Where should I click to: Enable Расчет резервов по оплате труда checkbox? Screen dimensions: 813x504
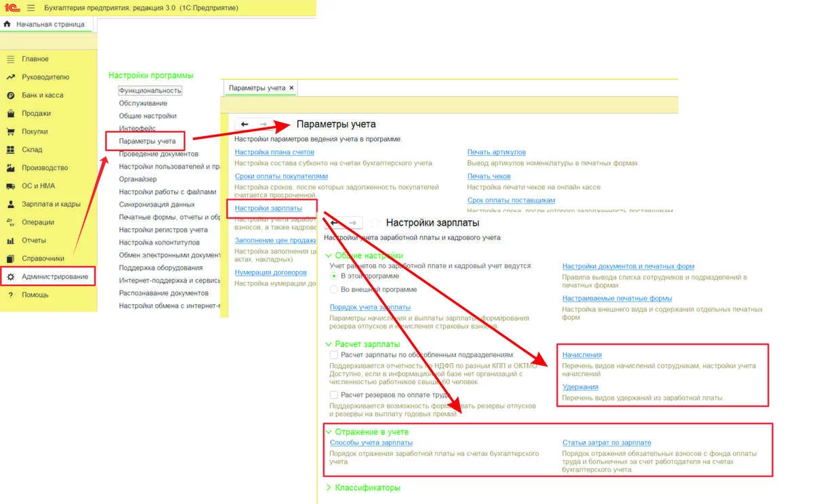[x=333, y=394]
